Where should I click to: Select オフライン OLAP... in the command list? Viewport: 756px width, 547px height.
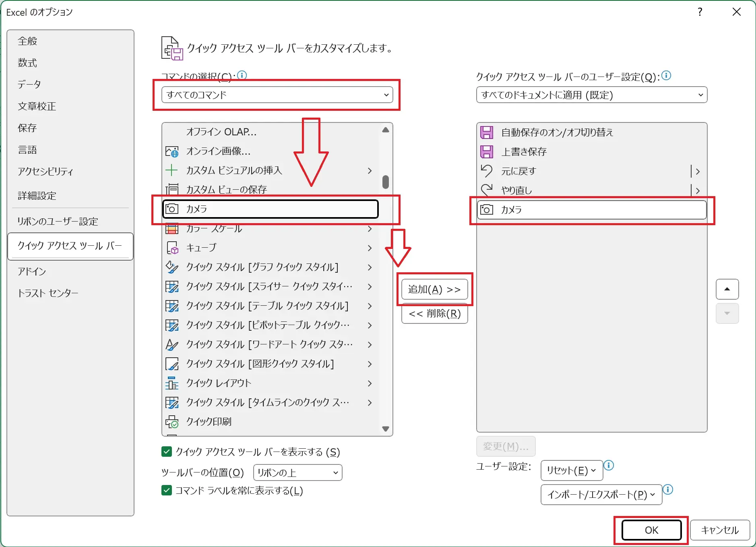270,132
